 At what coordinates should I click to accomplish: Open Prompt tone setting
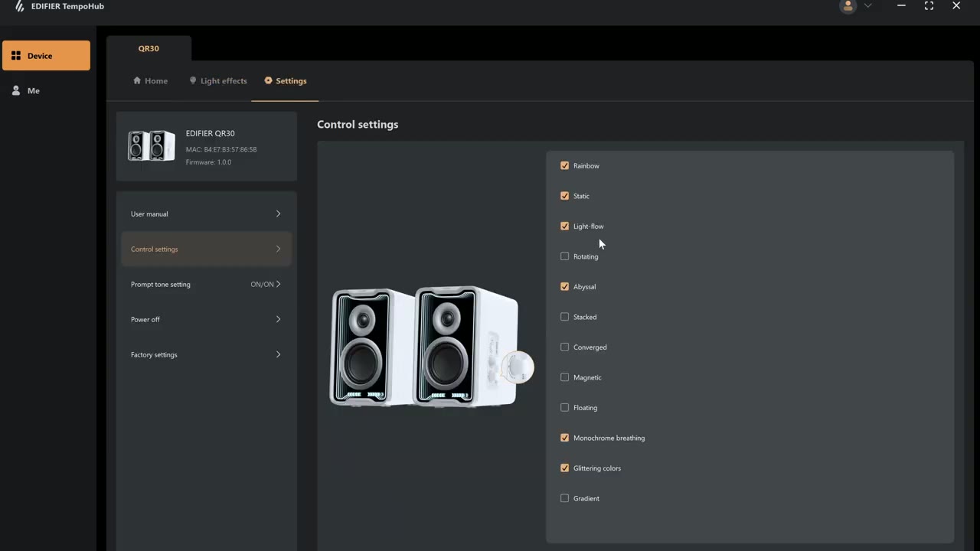click(206, 284)
